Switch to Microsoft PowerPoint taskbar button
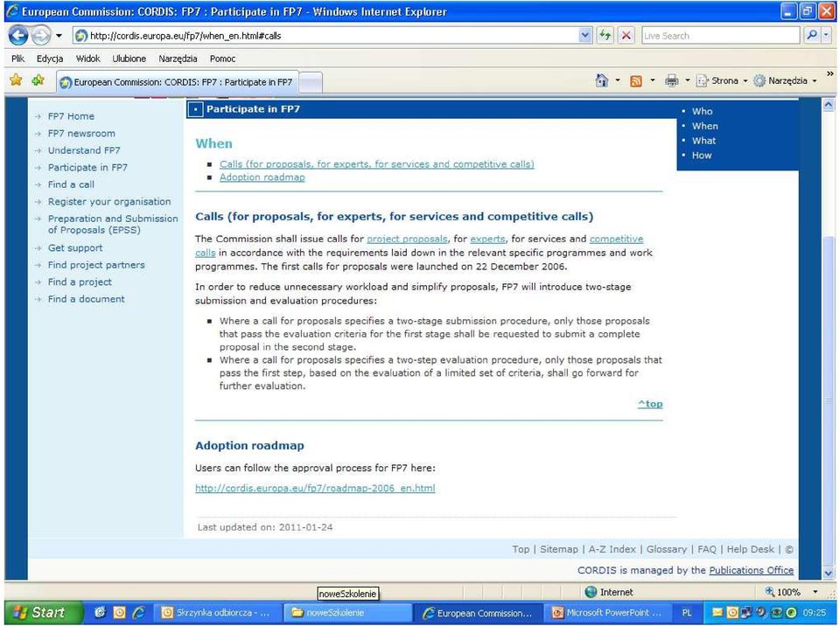The height and width of the screenshot is (626, 840). point(608,613)
